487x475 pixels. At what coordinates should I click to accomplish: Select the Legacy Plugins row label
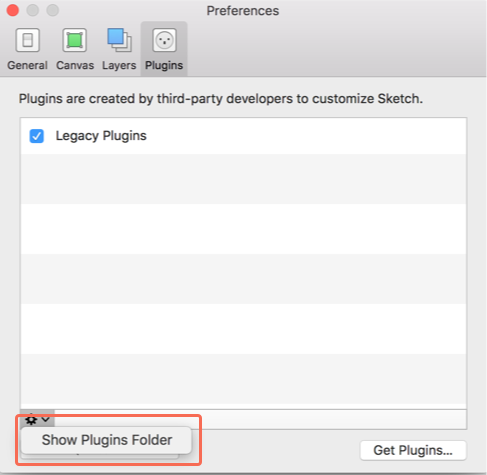[101, 136]
